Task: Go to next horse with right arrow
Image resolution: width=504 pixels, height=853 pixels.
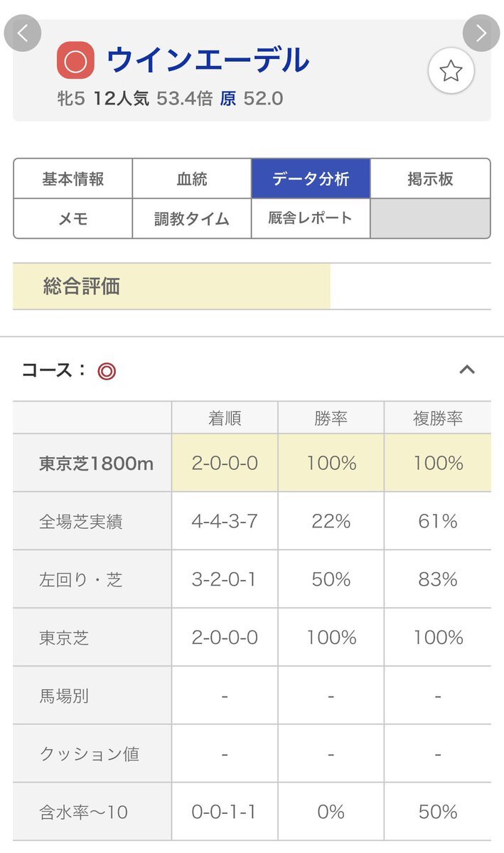Action: pyautogui.click(x=481, y=33)
